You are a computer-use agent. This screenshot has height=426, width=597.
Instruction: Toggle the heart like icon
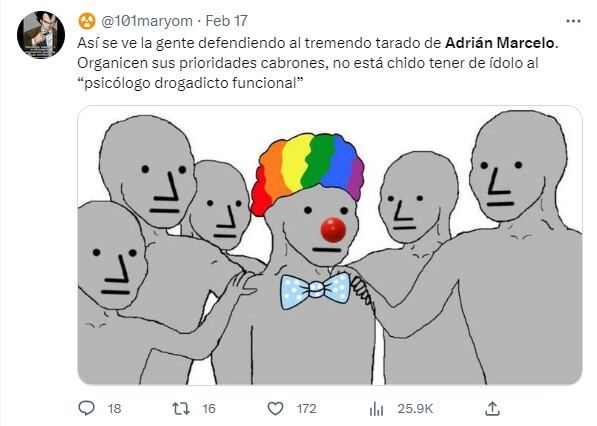pos(275,408)
